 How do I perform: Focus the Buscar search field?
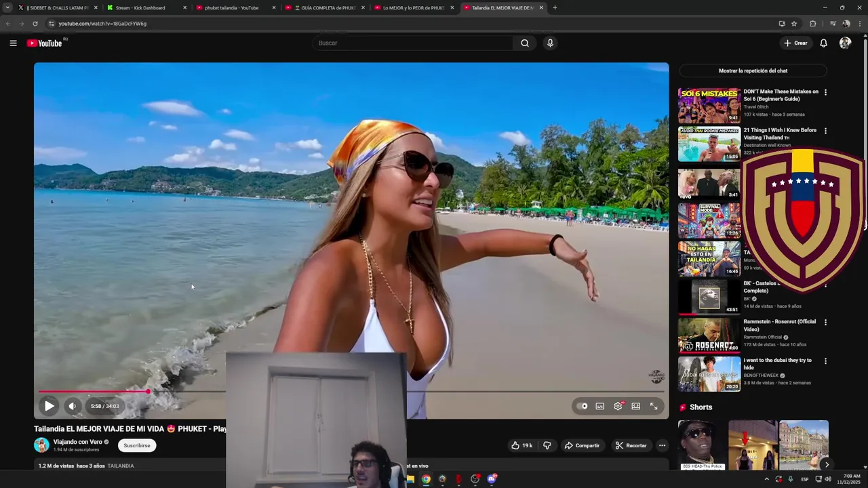tap(413, 43)
